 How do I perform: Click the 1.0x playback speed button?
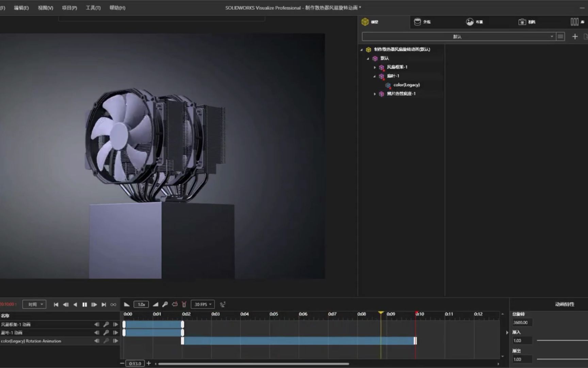pos(141,304)
